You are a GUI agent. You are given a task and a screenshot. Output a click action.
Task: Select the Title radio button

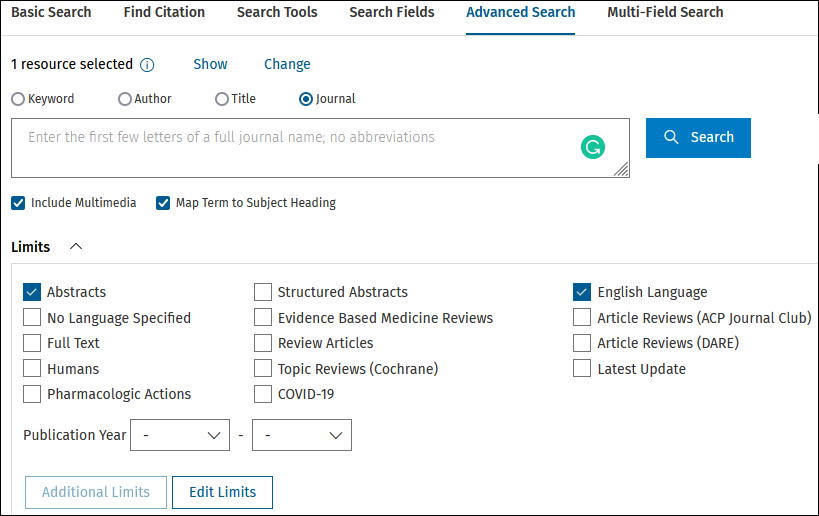(222, 99)
